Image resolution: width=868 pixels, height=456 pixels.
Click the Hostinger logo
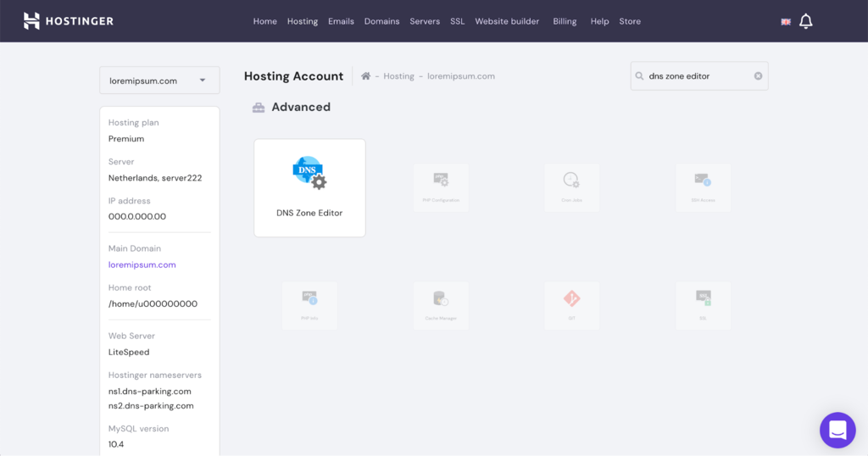[x=68, y=21]
